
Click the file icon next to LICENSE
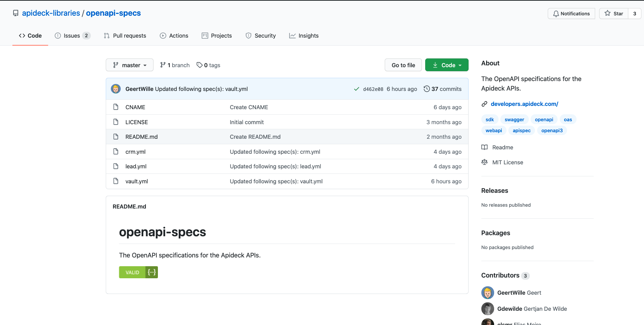click(x=116, y=122)
